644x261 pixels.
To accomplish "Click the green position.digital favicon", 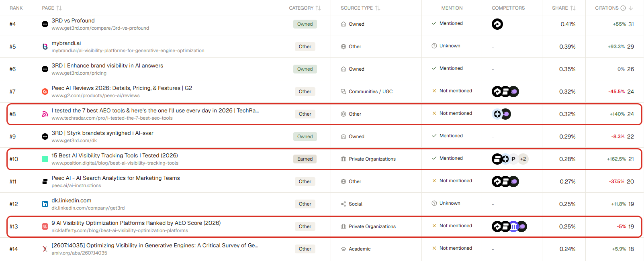I will click(45, 159).
